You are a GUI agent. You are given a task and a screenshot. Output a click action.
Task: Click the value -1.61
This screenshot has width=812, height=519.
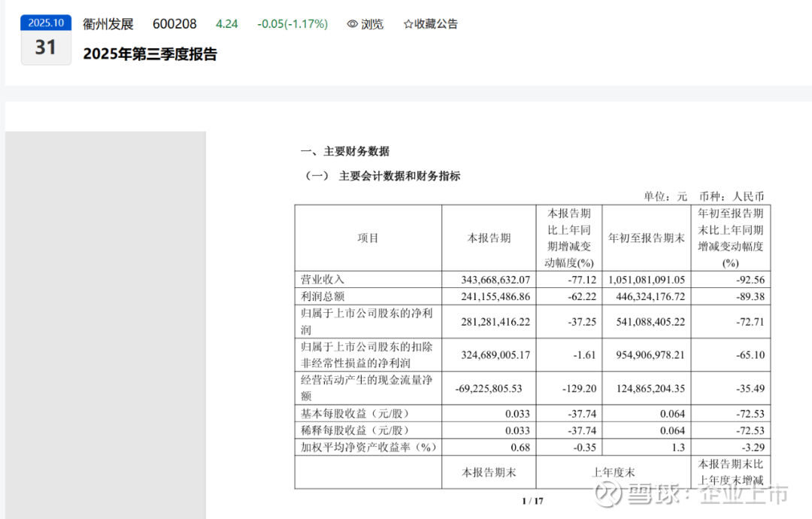(585, 355)
